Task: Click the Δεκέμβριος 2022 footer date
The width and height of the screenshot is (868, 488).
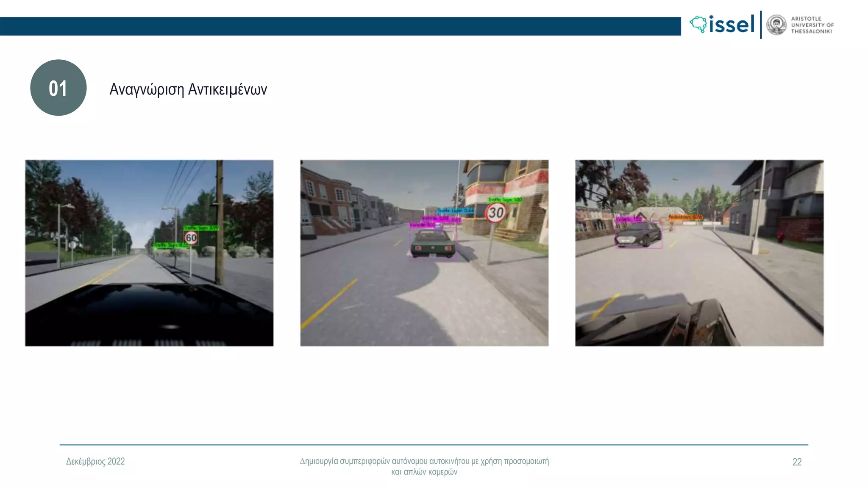Action: click(95, 461)
